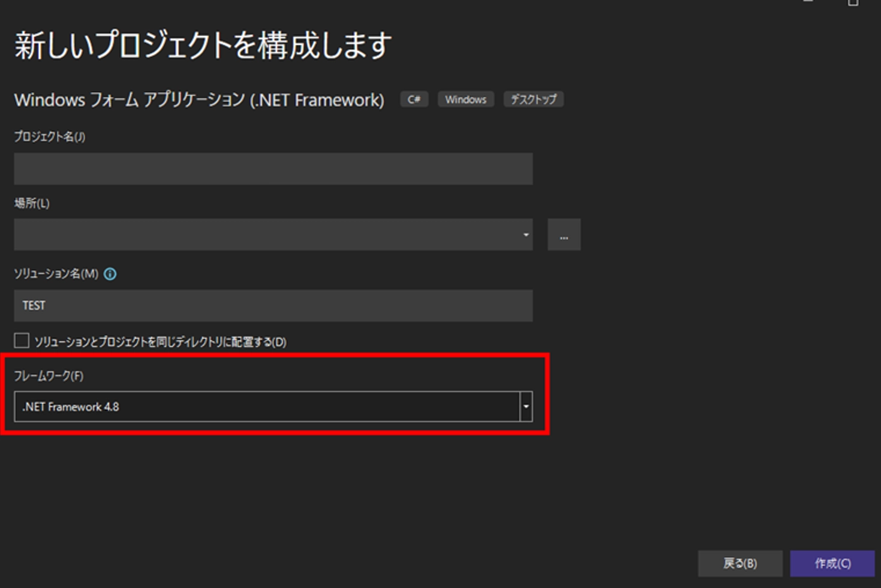Image resolution: width=881 pixels, height=588 pixels.
Task: Click the プロジェクト名(J) label
Action: point(50,137)
